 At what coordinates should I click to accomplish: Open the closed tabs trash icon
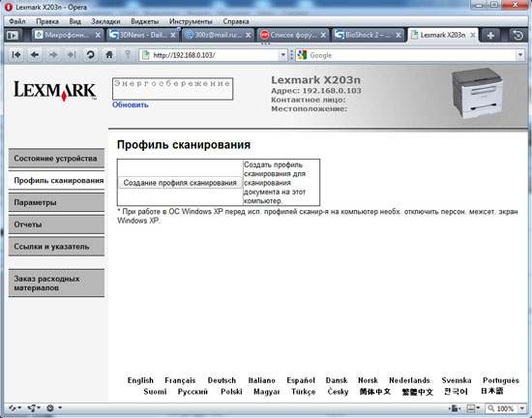pos(517,35)
